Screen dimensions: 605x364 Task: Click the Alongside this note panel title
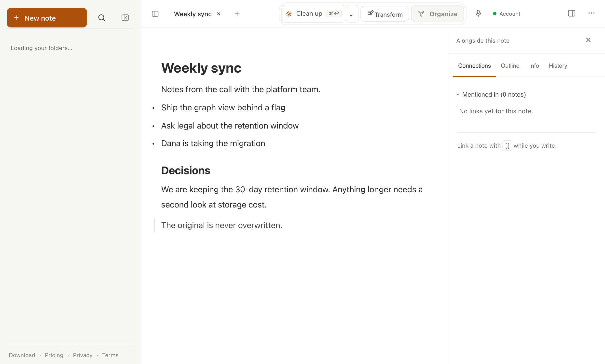483,41
